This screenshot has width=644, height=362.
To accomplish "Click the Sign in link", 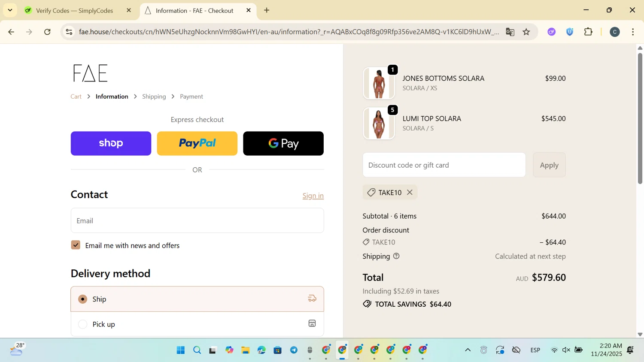I will pyautogui.click(x=313, y=196).
